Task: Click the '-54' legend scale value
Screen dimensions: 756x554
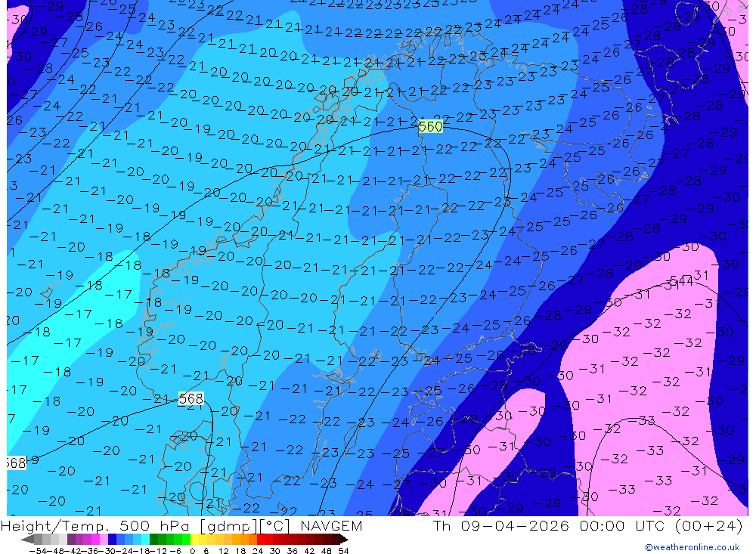Action: [39, 551]
